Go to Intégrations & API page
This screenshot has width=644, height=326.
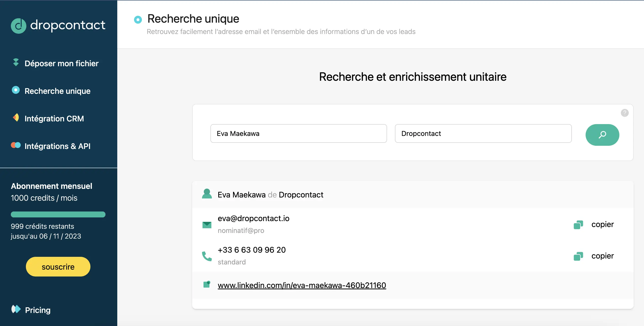pyautogui.click(x=57, y=146)
